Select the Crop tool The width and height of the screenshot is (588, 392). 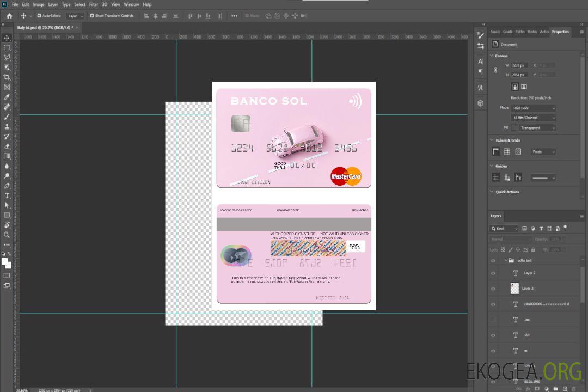(7, 77)
